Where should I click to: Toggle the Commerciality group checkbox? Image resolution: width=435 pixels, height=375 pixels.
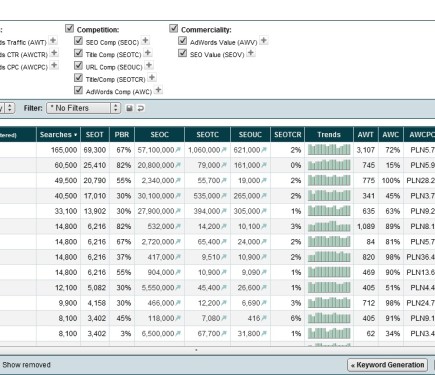click(174, 28)
